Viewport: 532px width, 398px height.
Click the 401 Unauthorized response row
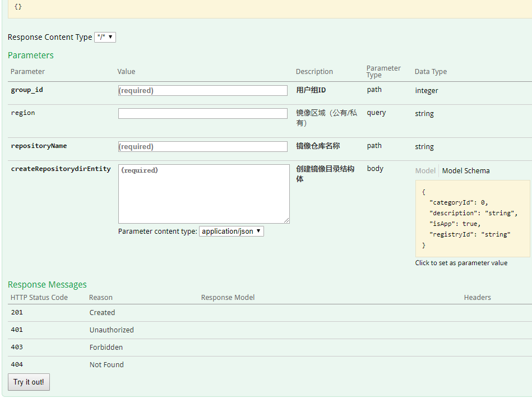[111, 330]
